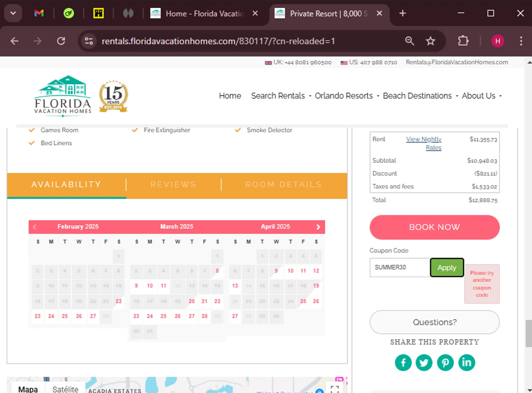This screenshot has width=532, height=393.
Task: Select February 22 on calendar
Action: coord(118,301)
